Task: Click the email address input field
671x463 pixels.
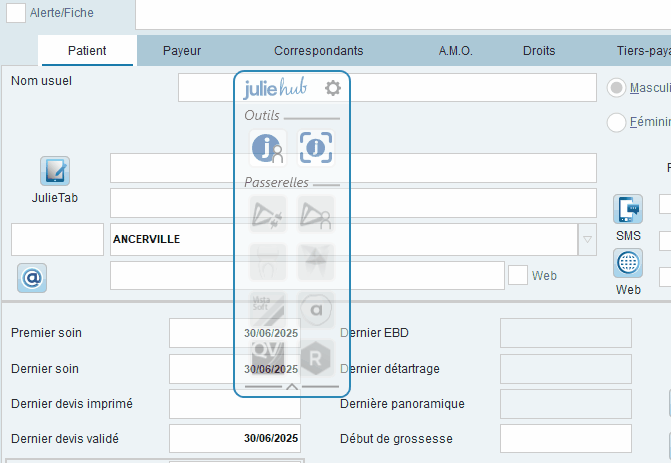Action: [x=307, y=276]
